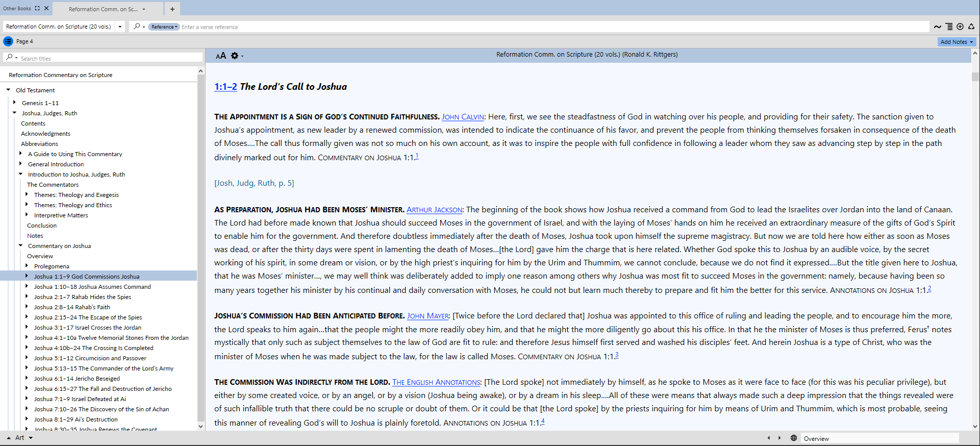Collapse Introduction to Joshua, Judges, Ruth

pos(20,174)
